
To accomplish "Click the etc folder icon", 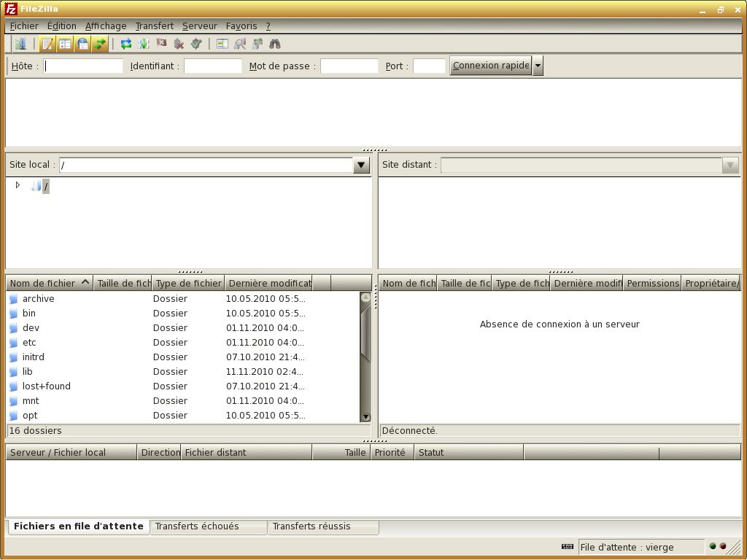I will [13, 343].
